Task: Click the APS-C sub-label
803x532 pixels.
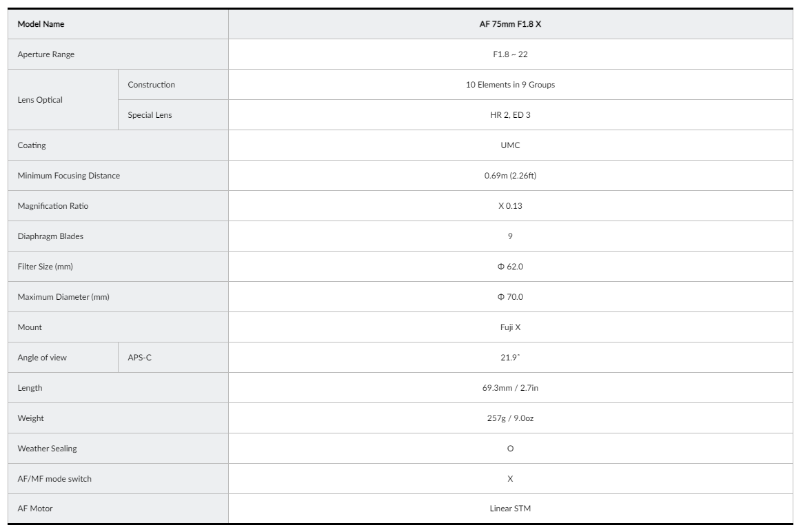Action: point(139,358)
